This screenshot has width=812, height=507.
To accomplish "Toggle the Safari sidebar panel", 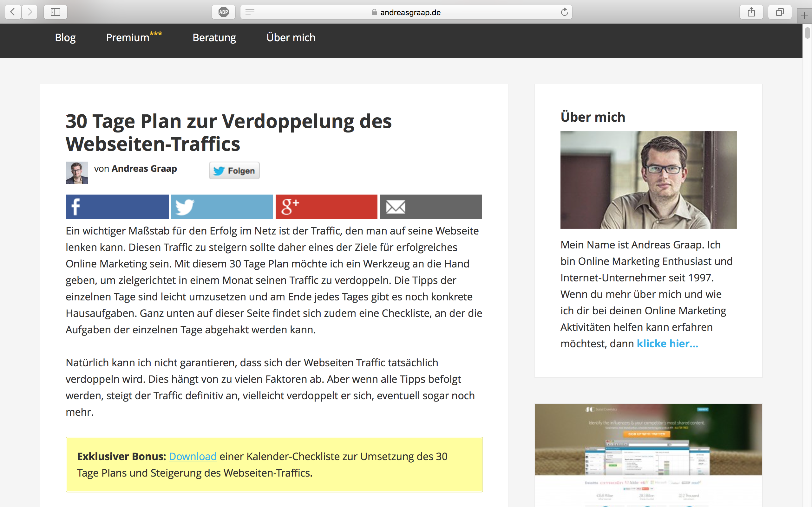I will pyautogui.click(x=56, y=12).
